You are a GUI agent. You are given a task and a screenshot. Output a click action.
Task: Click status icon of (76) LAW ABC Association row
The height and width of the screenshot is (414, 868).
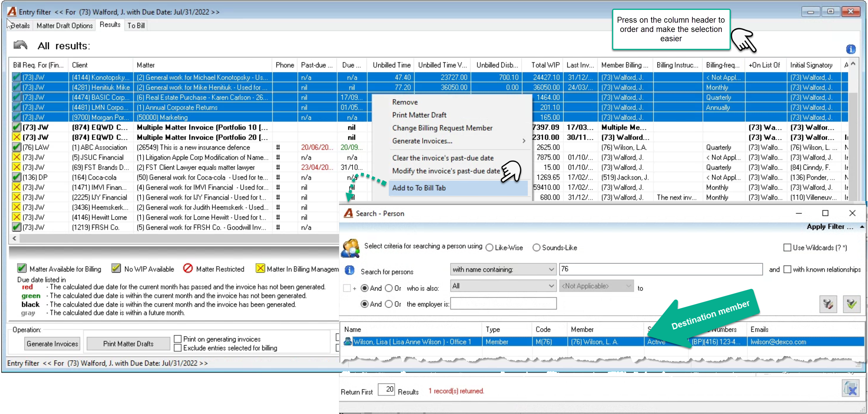(16, 147)
